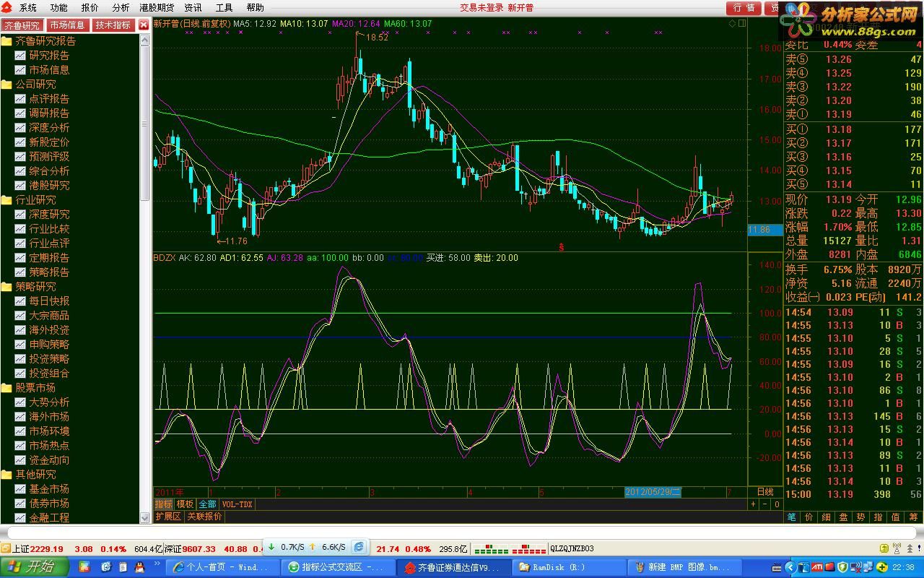Click the 市场信息 tree item icon
Viewport: 924px width, 578px height.
click(20, 70)
